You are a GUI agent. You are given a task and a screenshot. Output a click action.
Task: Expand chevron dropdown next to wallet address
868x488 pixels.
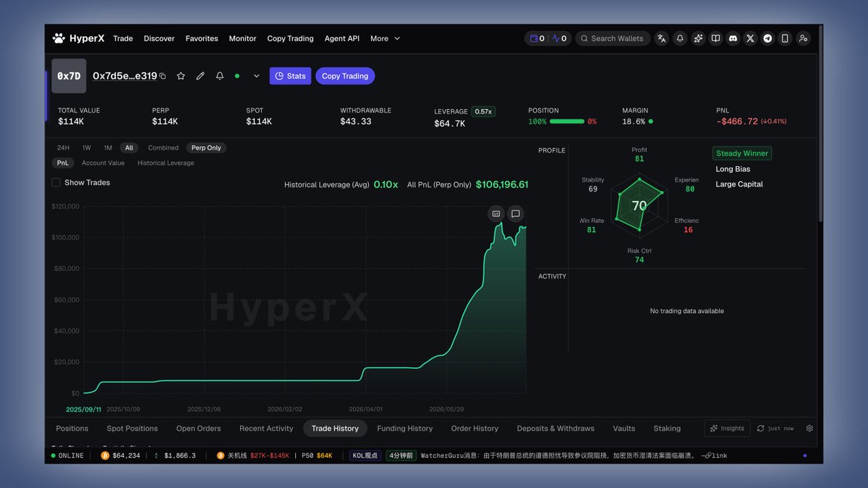(x=256, y=76)
